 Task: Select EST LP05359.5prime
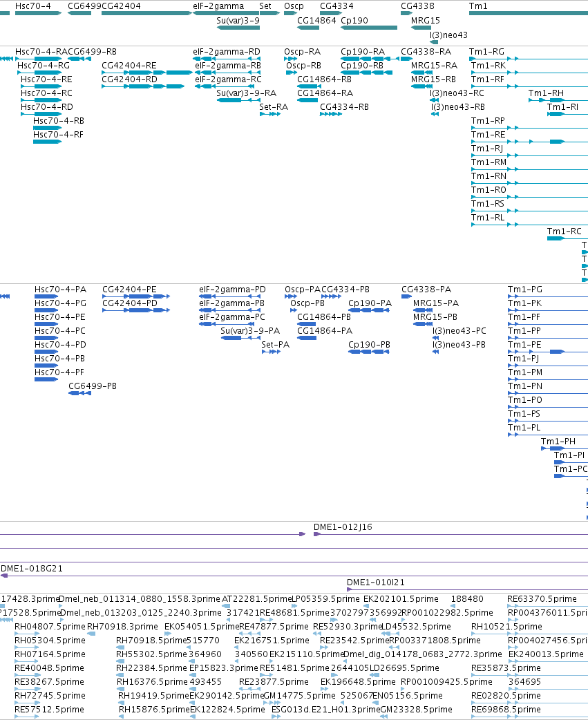click(x=326, y=599)
